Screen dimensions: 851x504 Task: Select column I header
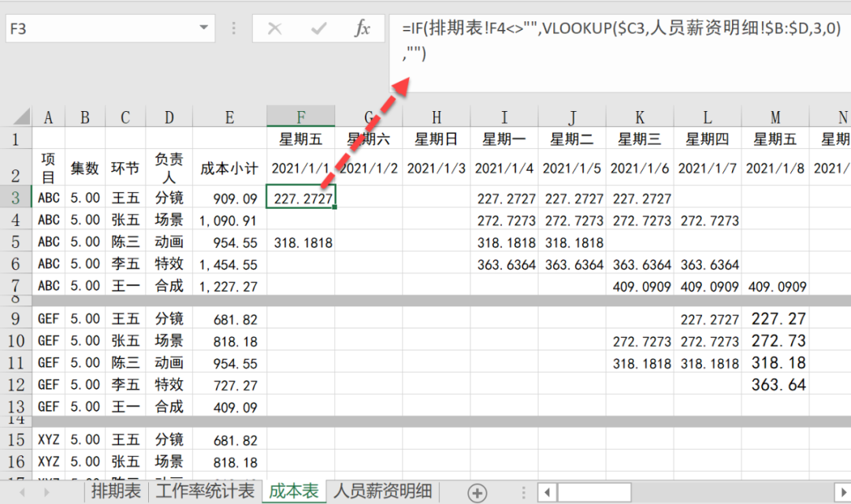[x=504, y=117]
